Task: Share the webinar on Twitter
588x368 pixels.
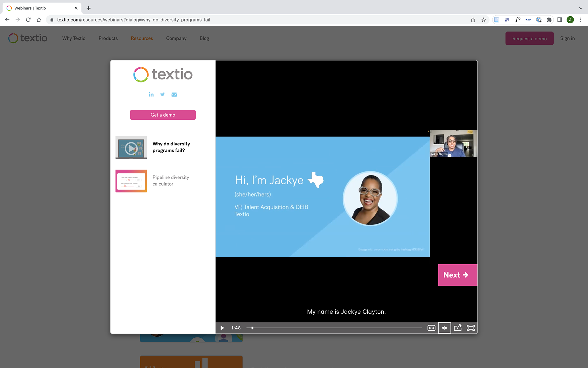Action: [163, 94]
